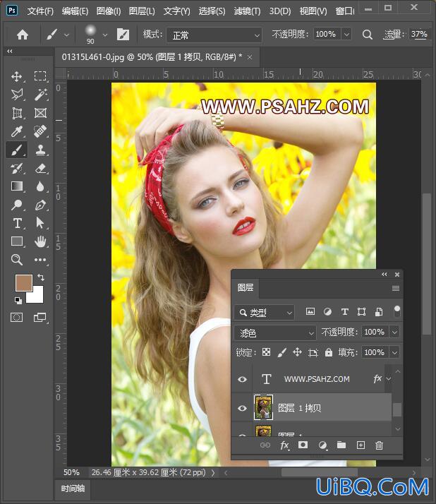
Task: Select the Gradient tool
Action: 17,186
